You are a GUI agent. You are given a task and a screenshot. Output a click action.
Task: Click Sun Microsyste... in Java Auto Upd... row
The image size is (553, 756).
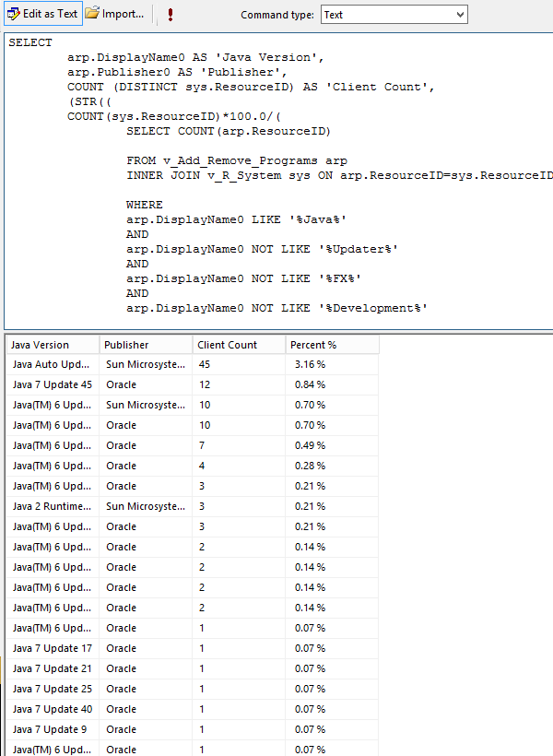coord(145,364)
